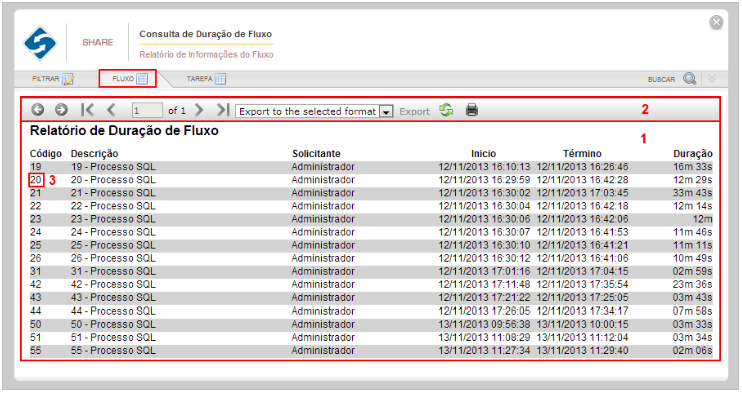Select code 22 in the table

click(36, 206)
